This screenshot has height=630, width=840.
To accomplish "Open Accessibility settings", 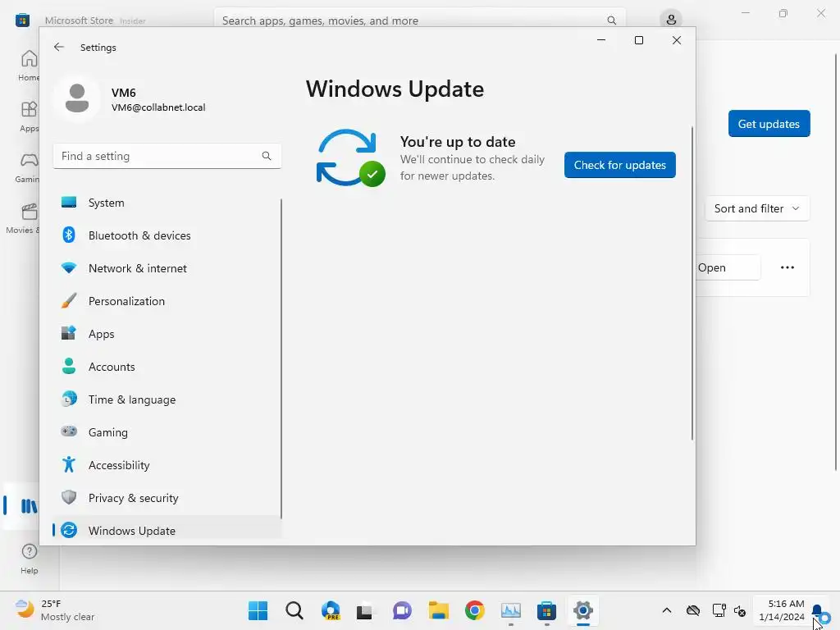I will coord(167,465).
